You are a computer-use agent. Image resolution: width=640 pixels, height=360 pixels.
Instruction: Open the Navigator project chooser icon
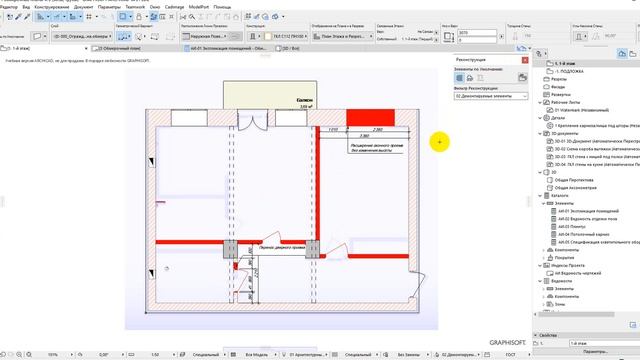[539, 53]
